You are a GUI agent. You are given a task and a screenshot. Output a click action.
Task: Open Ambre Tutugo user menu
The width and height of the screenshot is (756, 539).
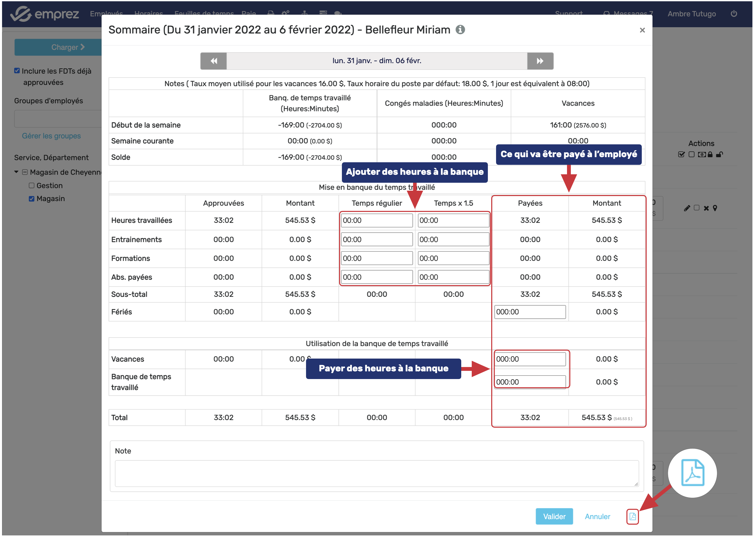click(691, 14)
